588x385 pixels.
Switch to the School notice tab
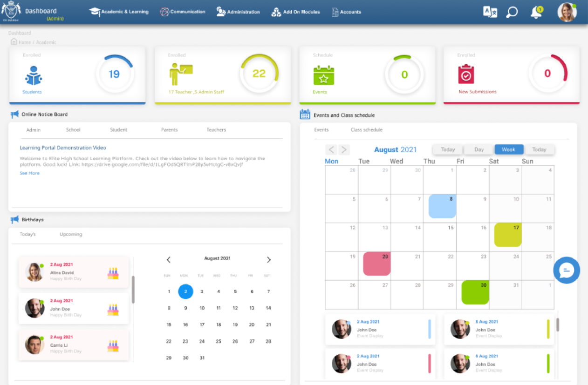[x=73, y=130]
